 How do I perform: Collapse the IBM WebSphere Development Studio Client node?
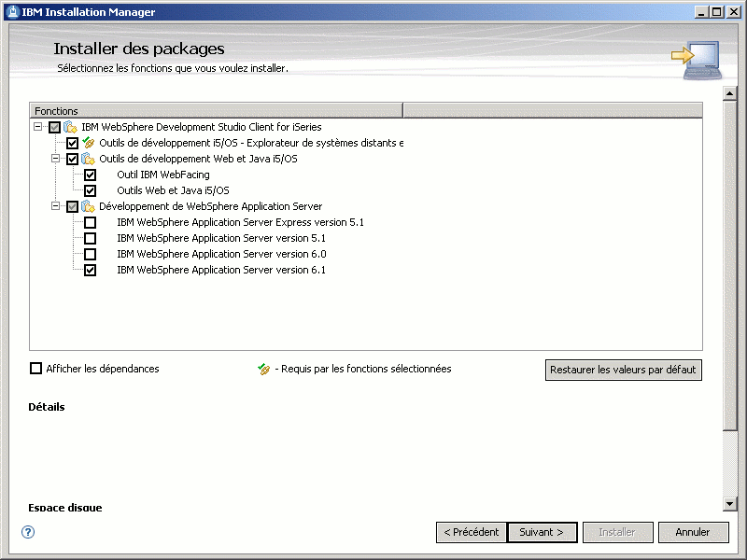tap(37, 127)
